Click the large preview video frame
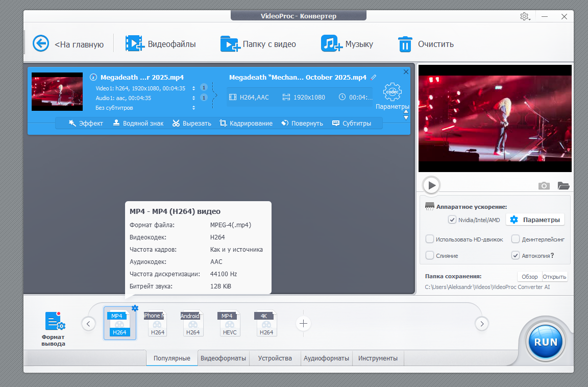Viewport: 588px width, 387px height. click(x=495, y=118)
